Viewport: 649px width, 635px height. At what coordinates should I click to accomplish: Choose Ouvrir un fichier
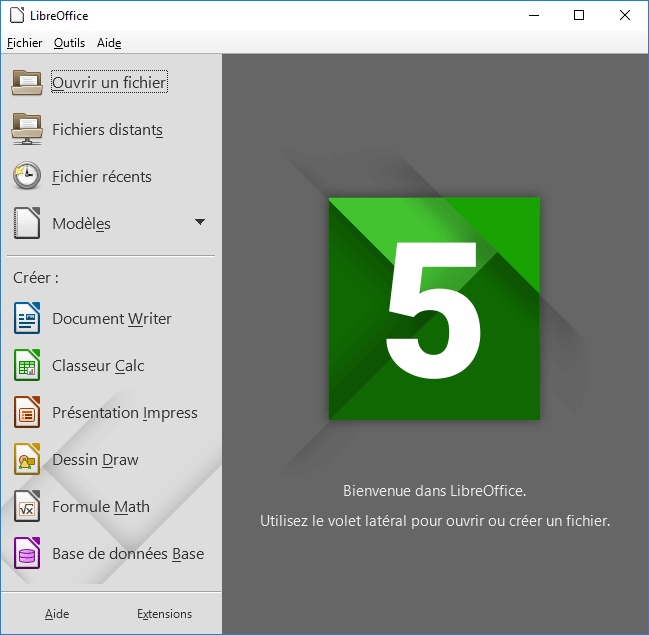click(x=109, y=82)
